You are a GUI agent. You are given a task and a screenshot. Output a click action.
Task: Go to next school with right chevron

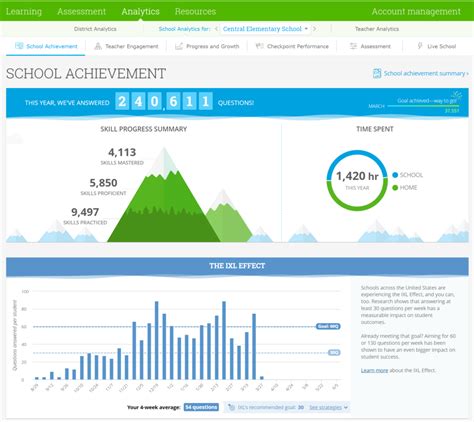315,29
